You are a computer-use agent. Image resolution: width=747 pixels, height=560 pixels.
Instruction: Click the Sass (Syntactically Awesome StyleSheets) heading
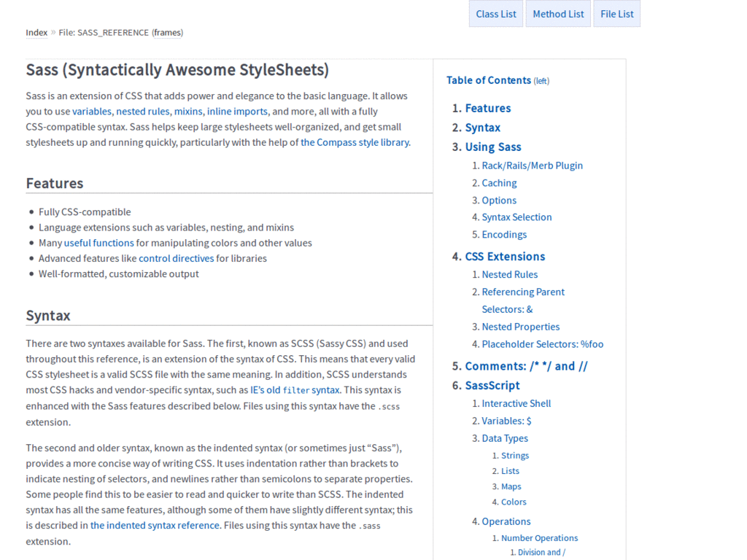pos(177,70)
